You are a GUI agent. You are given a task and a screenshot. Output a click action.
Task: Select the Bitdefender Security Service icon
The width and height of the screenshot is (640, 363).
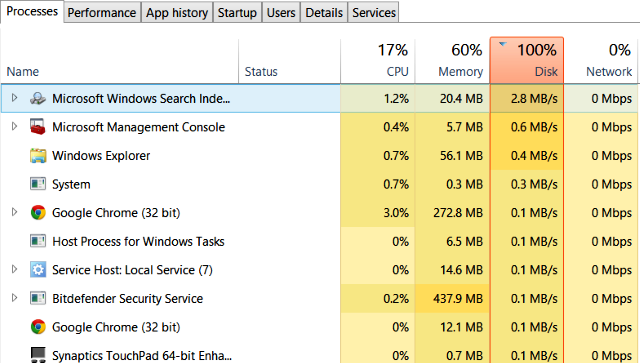point(38,298)
